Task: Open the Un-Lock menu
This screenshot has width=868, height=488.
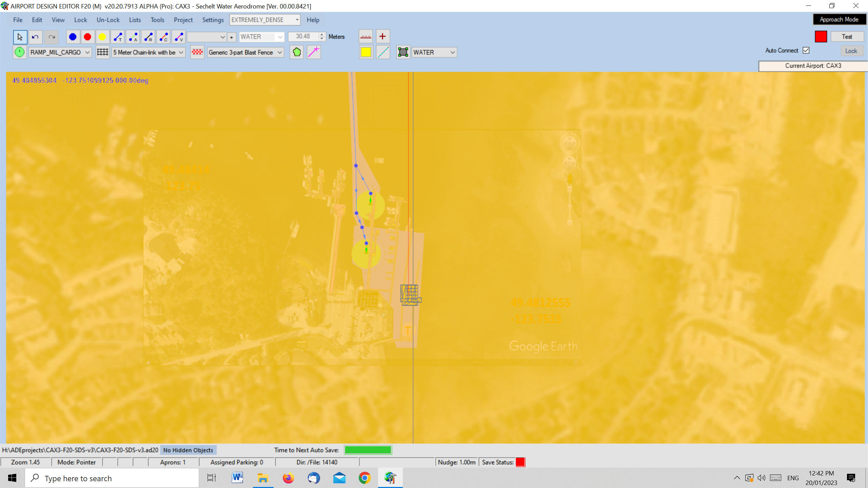Action: pos(108,20)
